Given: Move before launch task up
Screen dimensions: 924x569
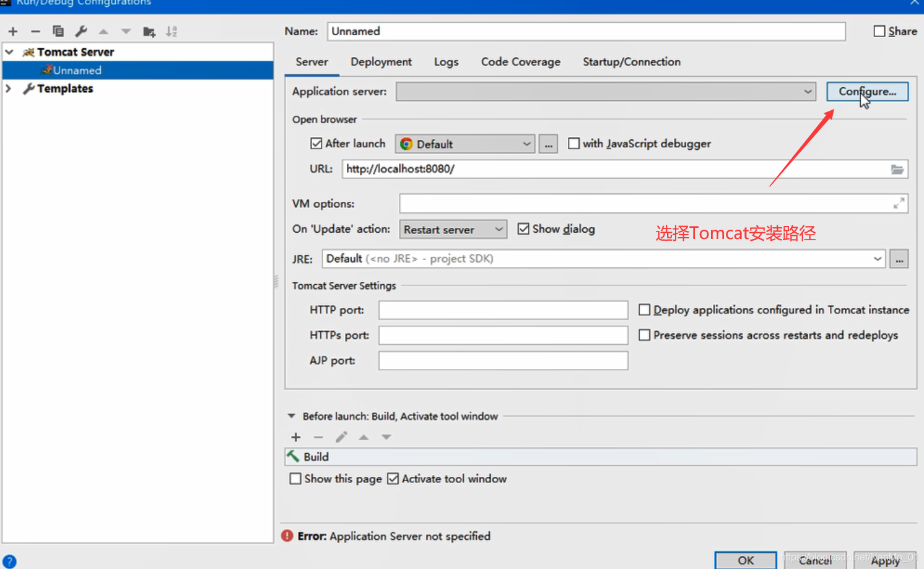Looking at the screenshot, I should coord(364,437).
